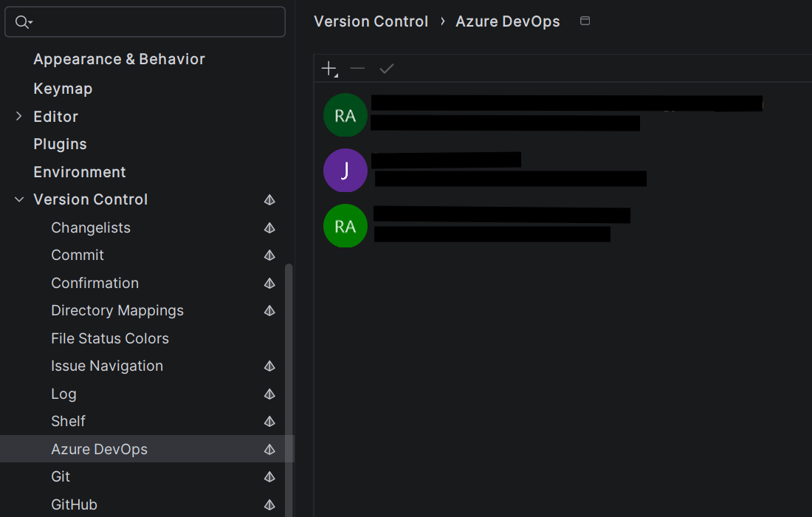Click Azure DevOps breadcrumb text
This screenshot has height=517, width=812.
click(x=508, y=21)
